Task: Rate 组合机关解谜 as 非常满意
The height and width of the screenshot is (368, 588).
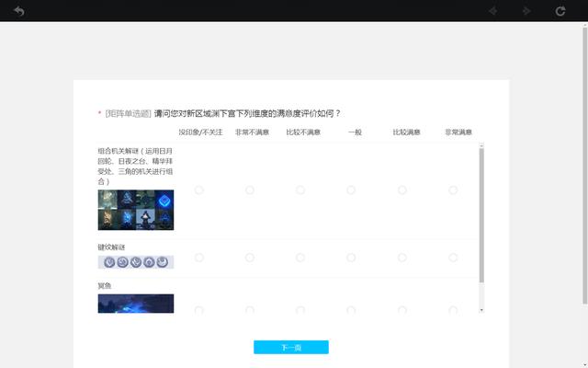Action: click(x=453, y=190)
